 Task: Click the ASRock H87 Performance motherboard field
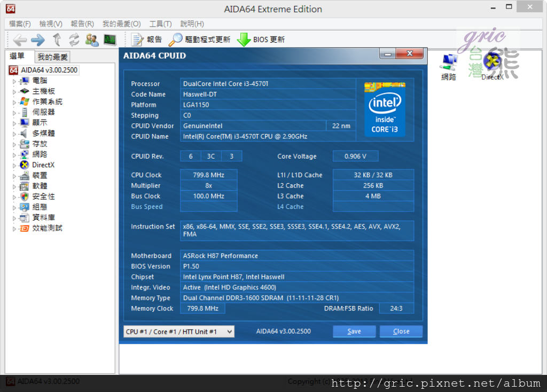click(x=297, y=256)
